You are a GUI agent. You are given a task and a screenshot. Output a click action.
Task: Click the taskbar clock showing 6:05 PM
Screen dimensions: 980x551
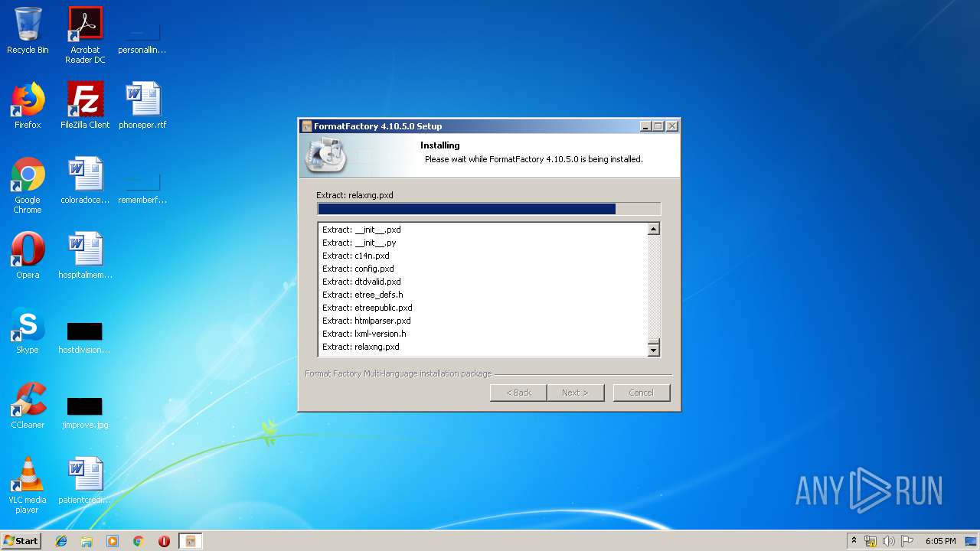940,541
